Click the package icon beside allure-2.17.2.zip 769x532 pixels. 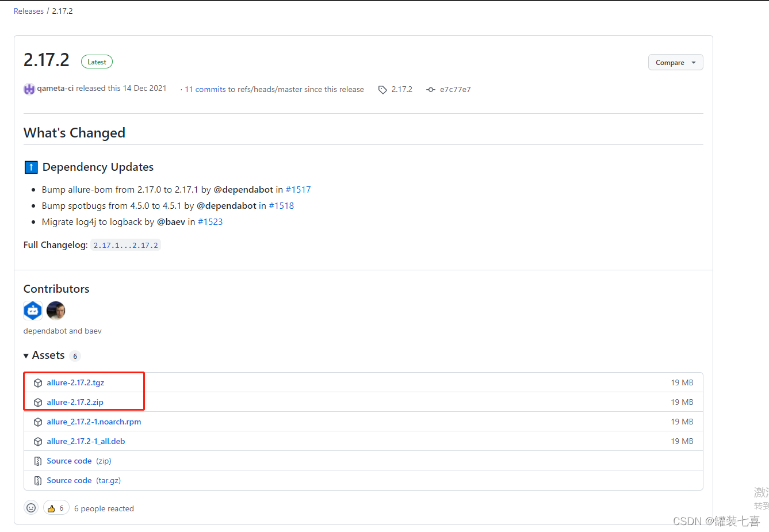click(x=38, y=403)
